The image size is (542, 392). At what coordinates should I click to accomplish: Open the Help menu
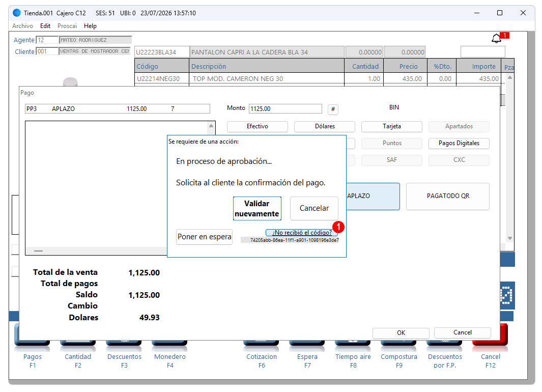click(x=90, y=26)
